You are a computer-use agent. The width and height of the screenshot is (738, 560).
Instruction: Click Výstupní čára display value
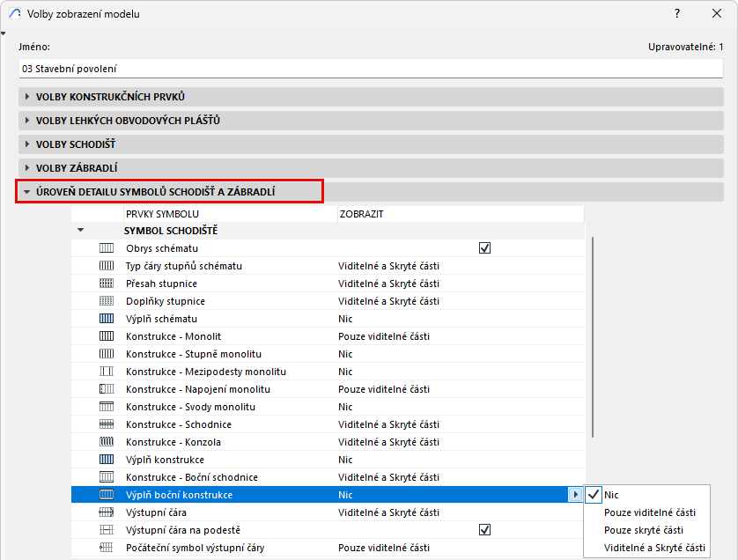tap(388, 512)
